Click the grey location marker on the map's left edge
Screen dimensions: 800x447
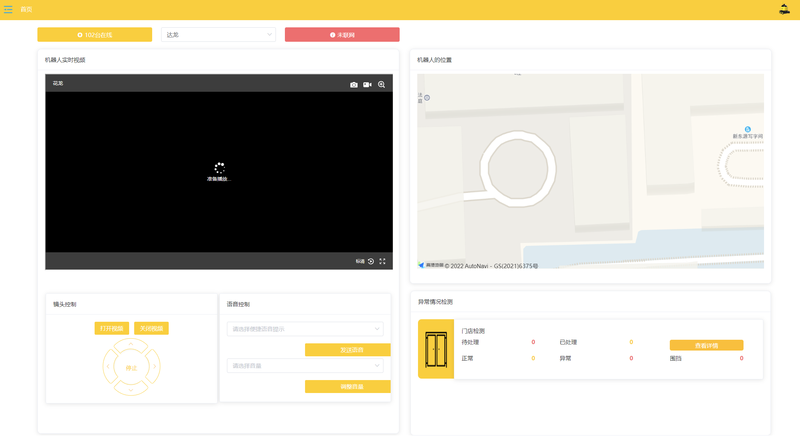tap(427, 97)
